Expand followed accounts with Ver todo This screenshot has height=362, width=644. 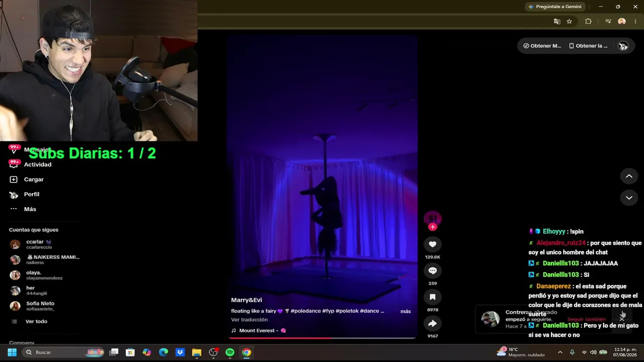[x=36, y=321]
